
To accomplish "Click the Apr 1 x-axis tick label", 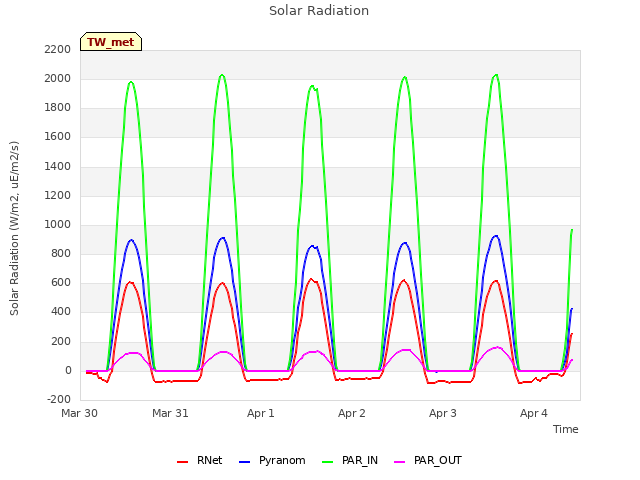I will click(x=260, y=413).
